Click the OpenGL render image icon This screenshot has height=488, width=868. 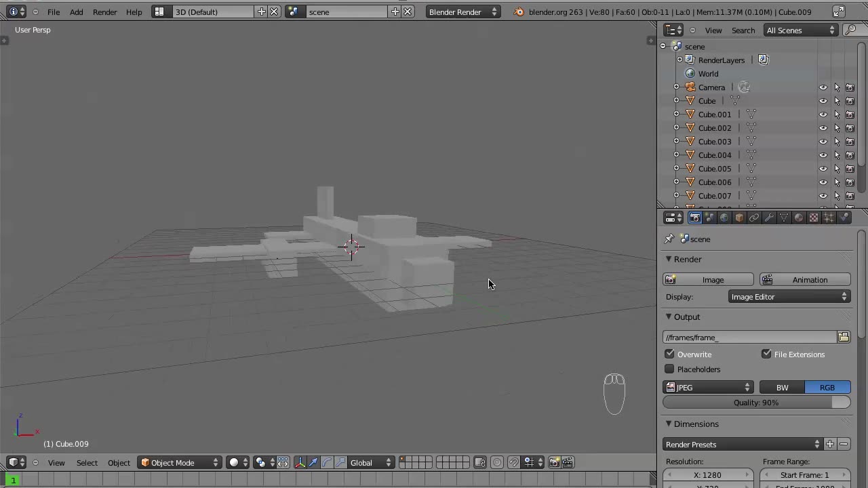tap(554, 462)
